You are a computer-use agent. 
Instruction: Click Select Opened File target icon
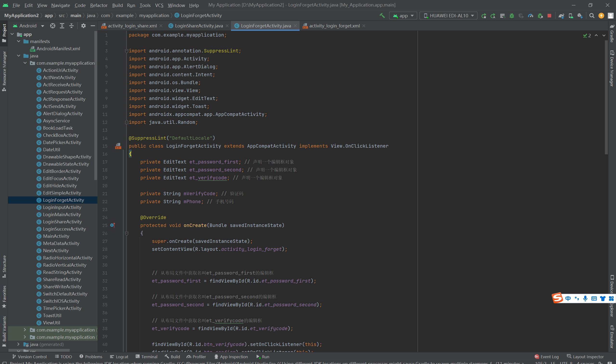pyautogui.click(x=52, y=26)
